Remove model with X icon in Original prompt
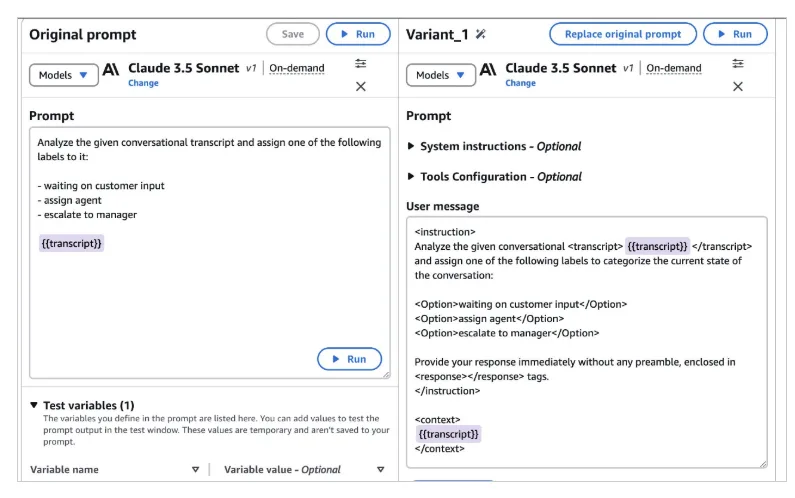Viewport: 795px width, 498px height. (x=360, y=87)
